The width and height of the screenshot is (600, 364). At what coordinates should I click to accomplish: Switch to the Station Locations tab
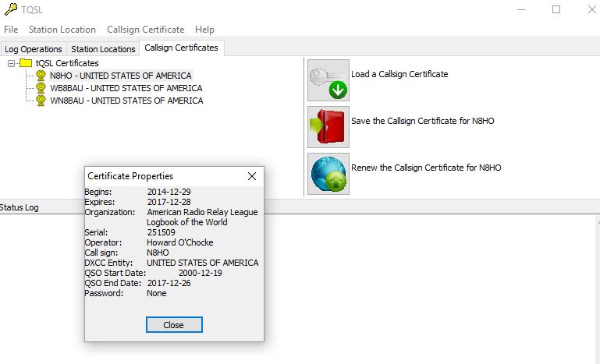pos(103,49)
